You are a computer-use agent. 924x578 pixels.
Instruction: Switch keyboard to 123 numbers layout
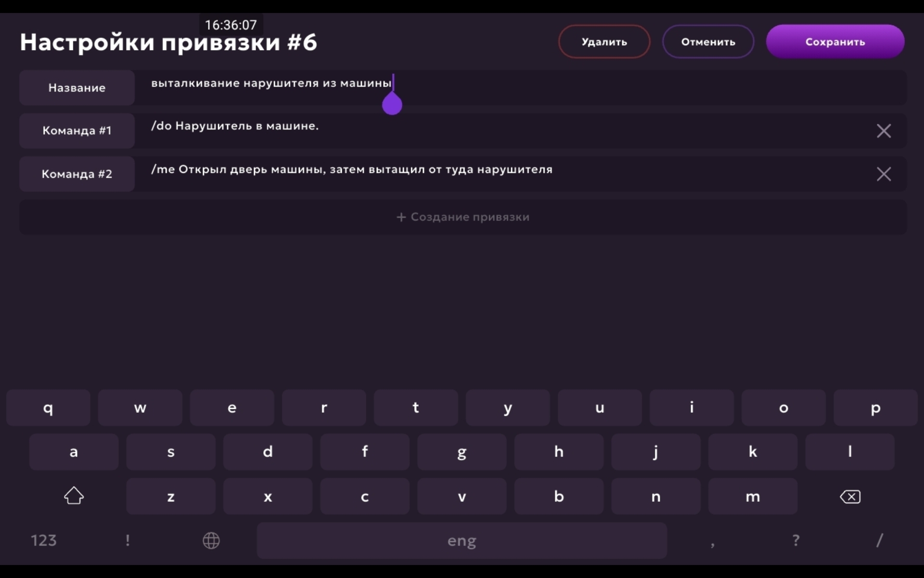coord(44,540)
